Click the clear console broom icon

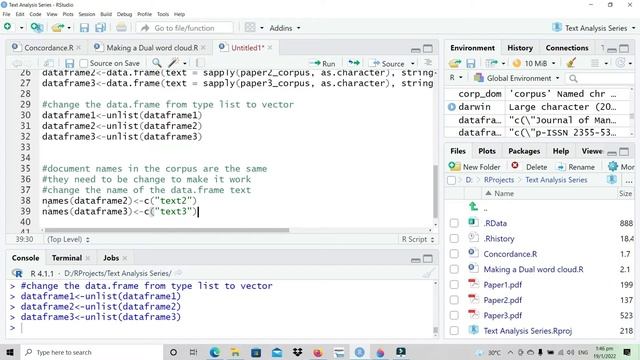click(x=428, y=273)
